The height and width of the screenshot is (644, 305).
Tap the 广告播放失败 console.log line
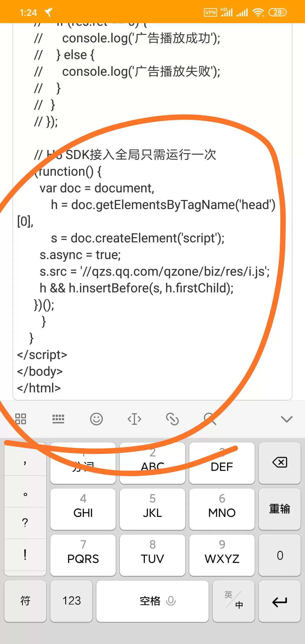[x=127, y=72]
